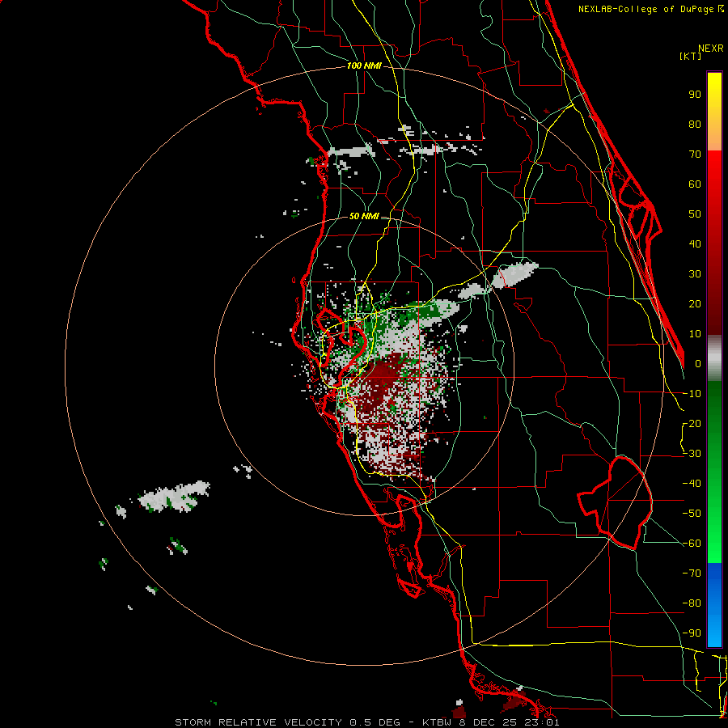
Task: Click the blue segment of the color bar
Action: coord(714,605)
